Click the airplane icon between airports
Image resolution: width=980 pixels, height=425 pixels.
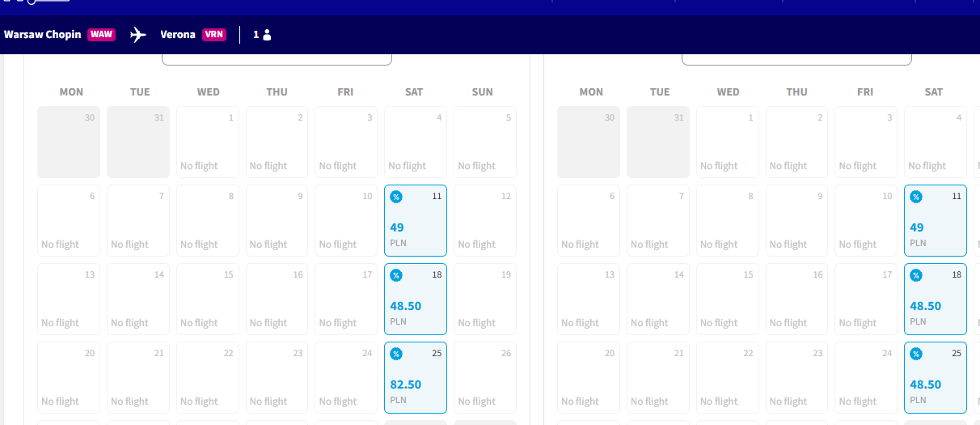(138, 35)
